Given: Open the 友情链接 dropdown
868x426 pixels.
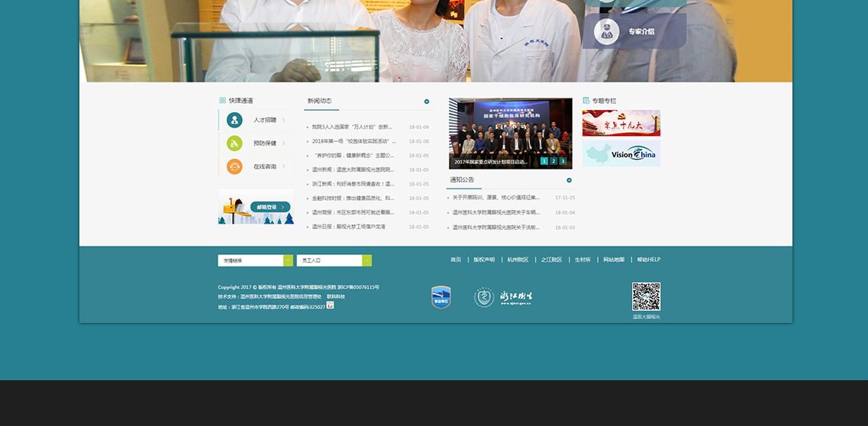Looking at the screenshot, I should pyautogui.click(x=288, y=260).
